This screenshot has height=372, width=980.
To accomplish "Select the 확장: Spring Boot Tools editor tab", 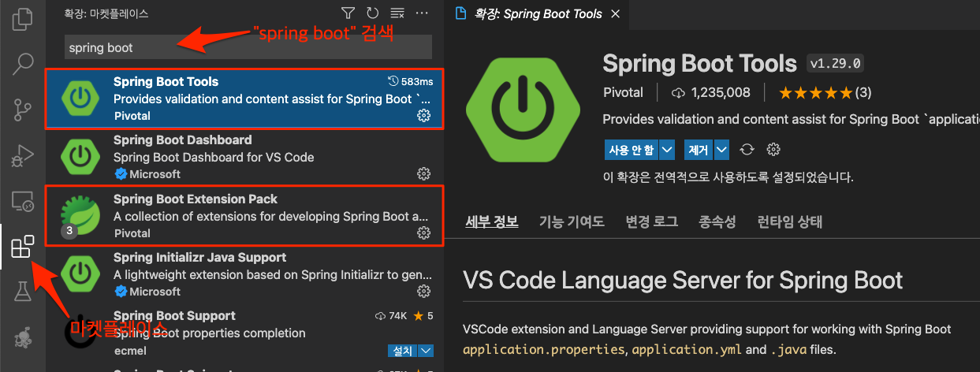I will click(538, 14).
